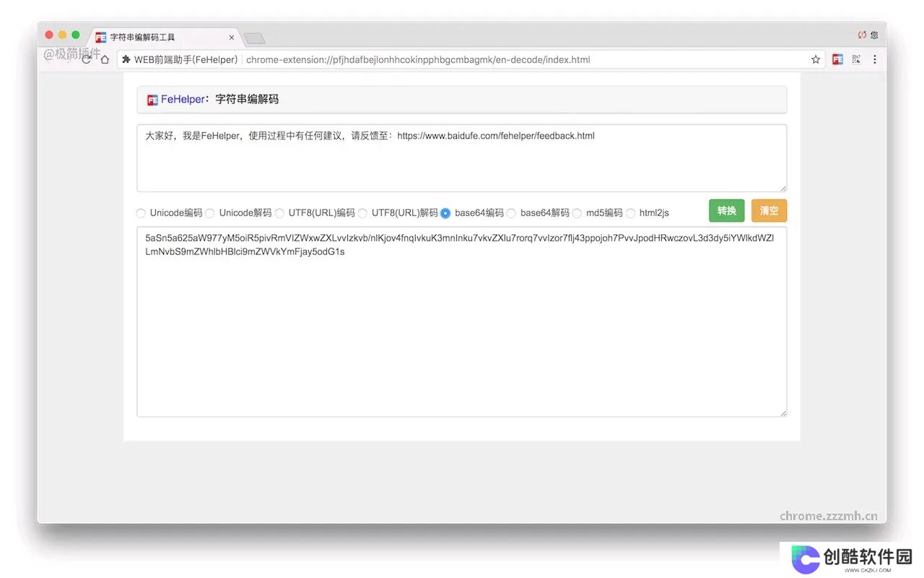Viewport: 924px width, 578px height.
Task: Click the puzzle extension icon in address bar
Action: (x=126, y=59)
